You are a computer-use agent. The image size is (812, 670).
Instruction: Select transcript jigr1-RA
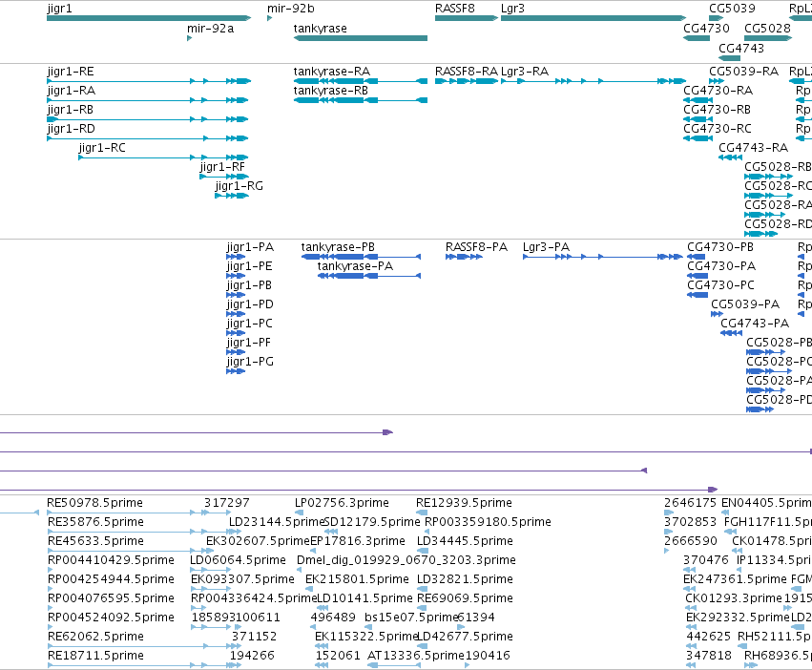pyautogui.click(x=148, y=100)
